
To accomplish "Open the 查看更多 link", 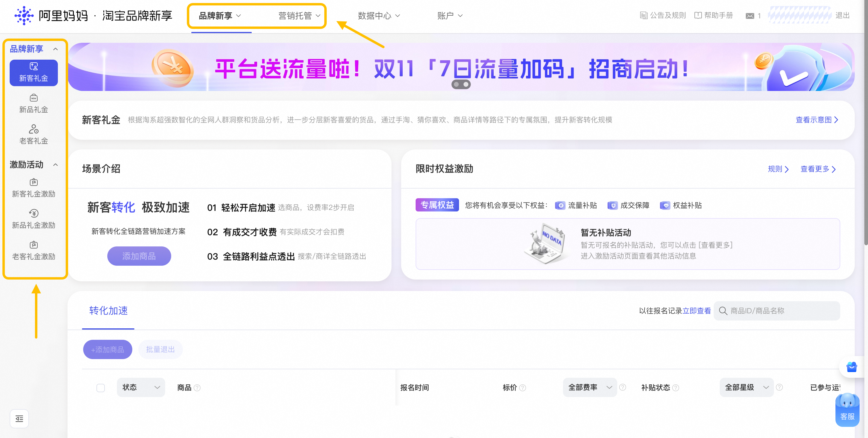I will point(818,169).
